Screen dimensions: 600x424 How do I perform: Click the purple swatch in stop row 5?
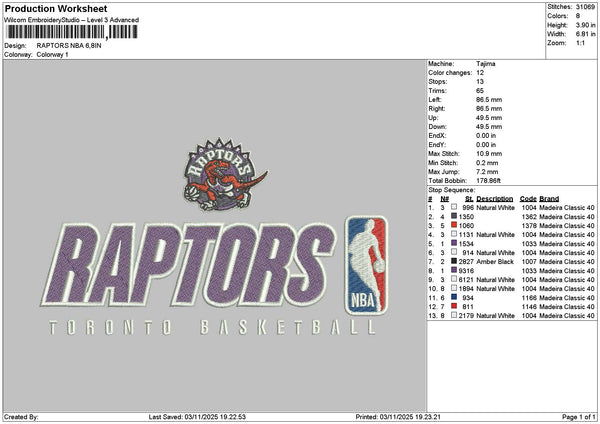point(454,243)
